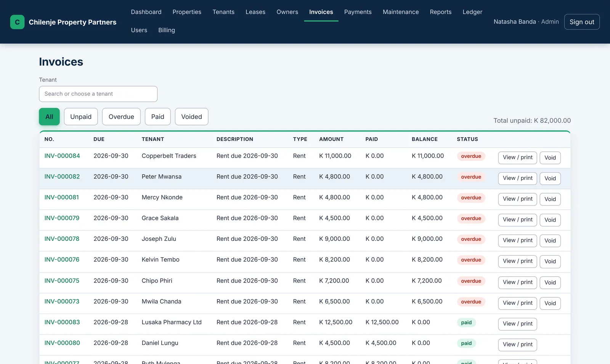Click the overdue badge for Joseph Zulu
Image resolution: width=610 pixels, height=364 pixels.
pos(471,239)
